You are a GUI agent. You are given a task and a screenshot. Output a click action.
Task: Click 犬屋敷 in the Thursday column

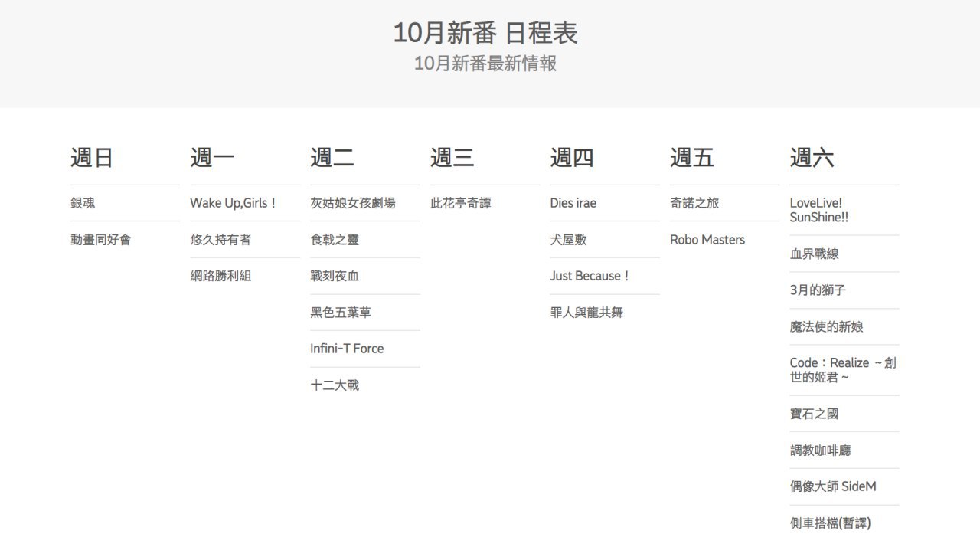coord(568,240)
